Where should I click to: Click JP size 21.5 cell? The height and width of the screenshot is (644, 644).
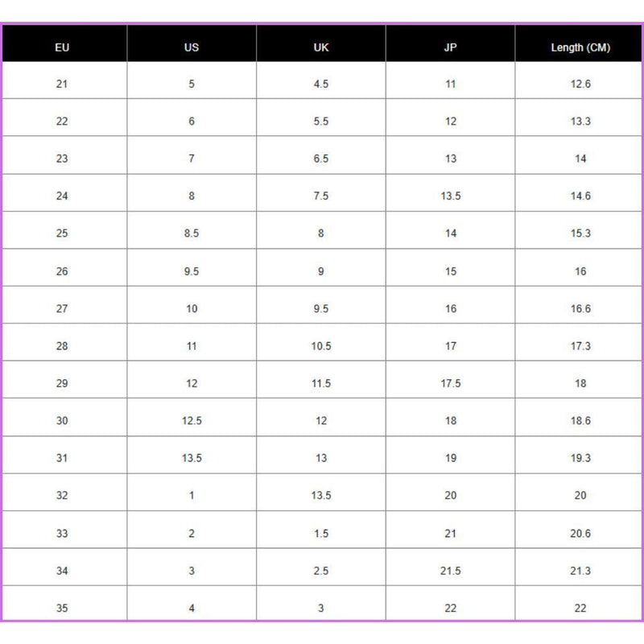tap(451, 571)
